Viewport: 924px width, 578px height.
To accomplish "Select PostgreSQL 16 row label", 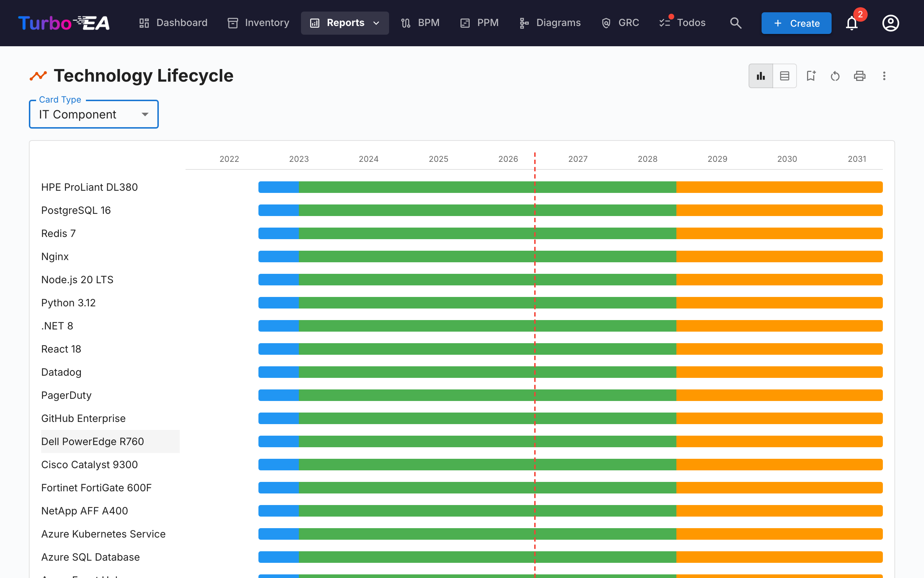I will 76,210.
